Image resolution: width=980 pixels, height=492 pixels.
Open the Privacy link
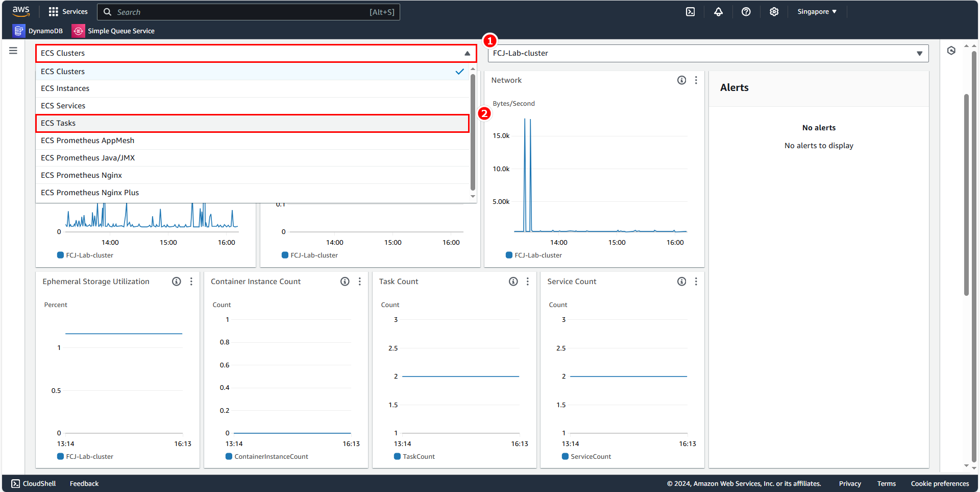coord(850,483)
